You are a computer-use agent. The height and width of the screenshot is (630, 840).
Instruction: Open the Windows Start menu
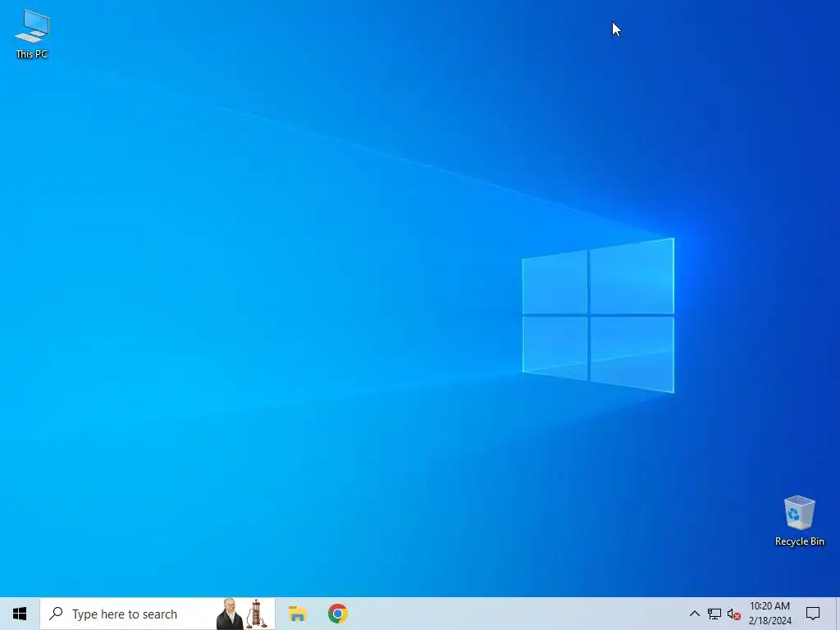[x=20, y=614]
